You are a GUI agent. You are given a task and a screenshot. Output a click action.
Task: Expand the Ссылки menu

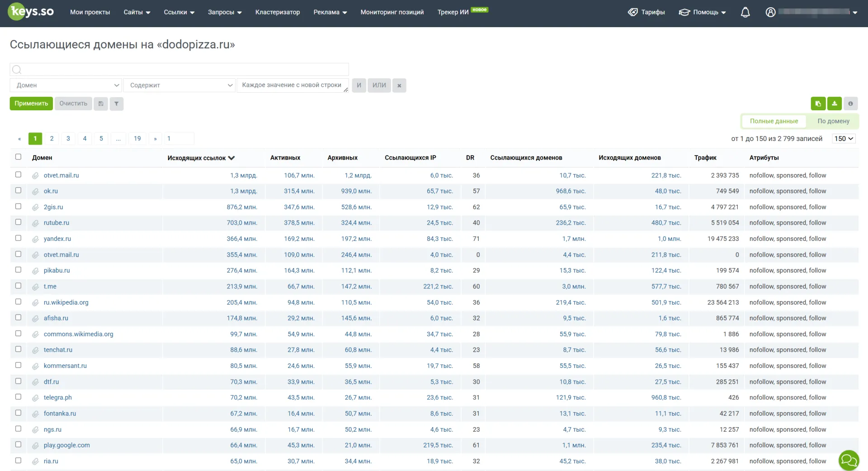(179, 12)
